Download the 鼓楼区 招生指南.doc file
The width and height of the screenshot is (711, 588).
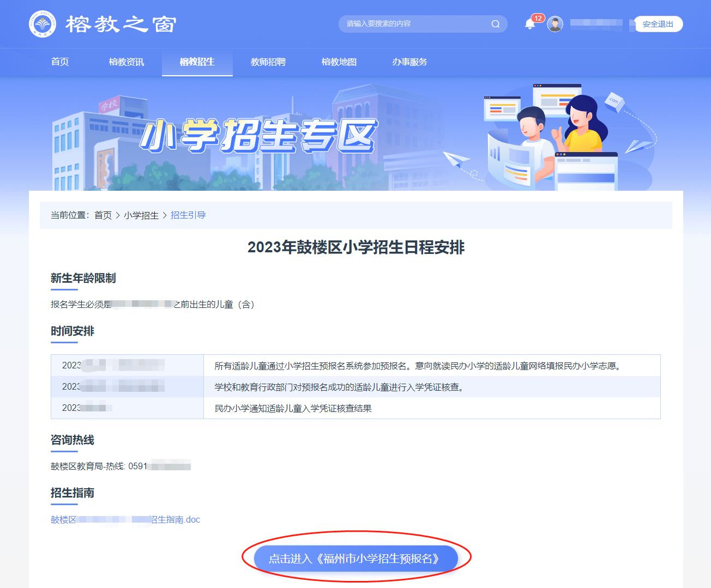click(125, 520)
